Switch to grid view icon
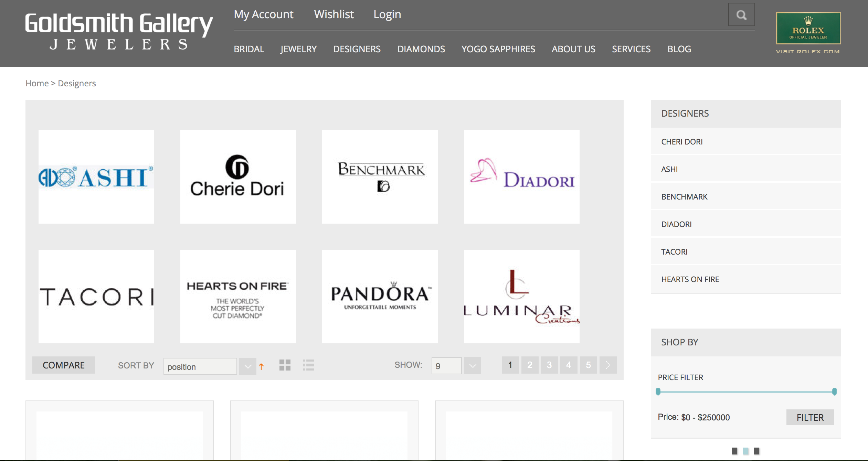Image resolution: width=868 pixels, height=461 pixels. click(285, 365)
